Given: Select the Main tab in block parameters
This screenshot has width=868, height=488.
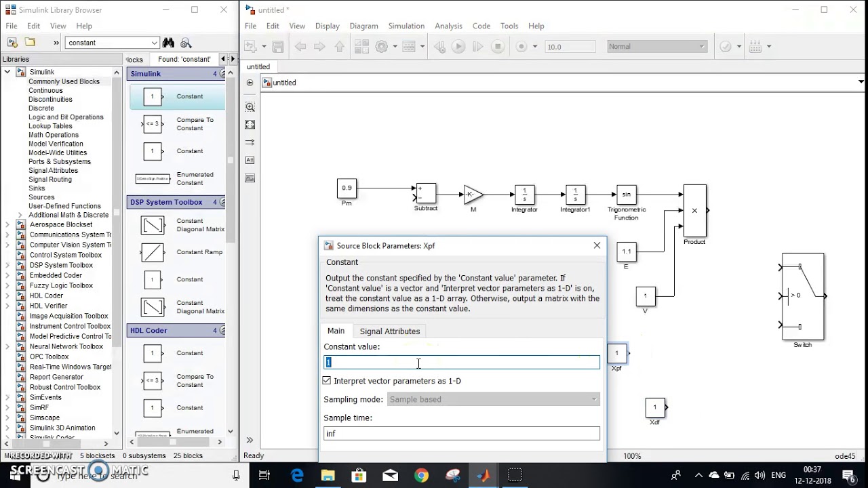Looking at the screenshot, I should 336,331.
